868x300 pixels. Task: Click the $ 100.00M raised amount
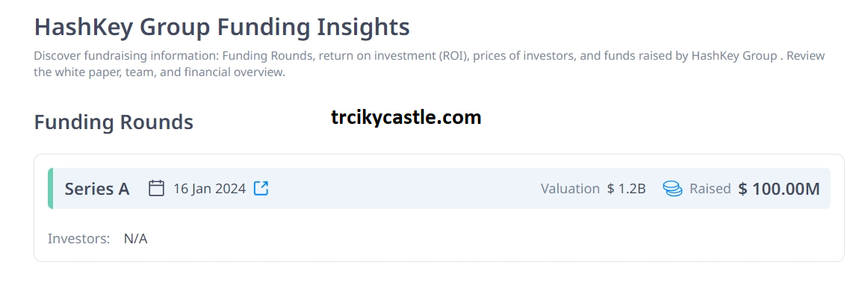[x=779, y=189]
